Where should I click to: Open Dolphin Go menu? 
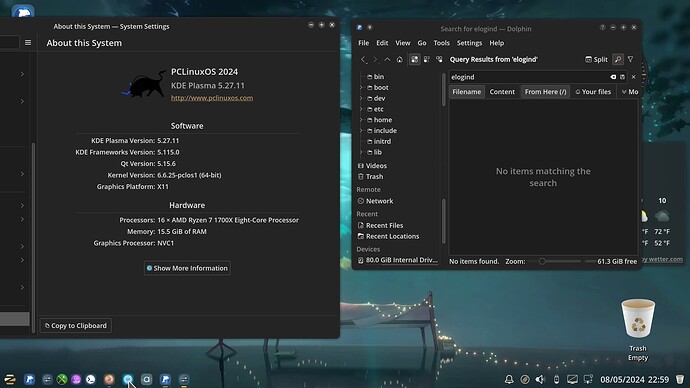(422, 43)
